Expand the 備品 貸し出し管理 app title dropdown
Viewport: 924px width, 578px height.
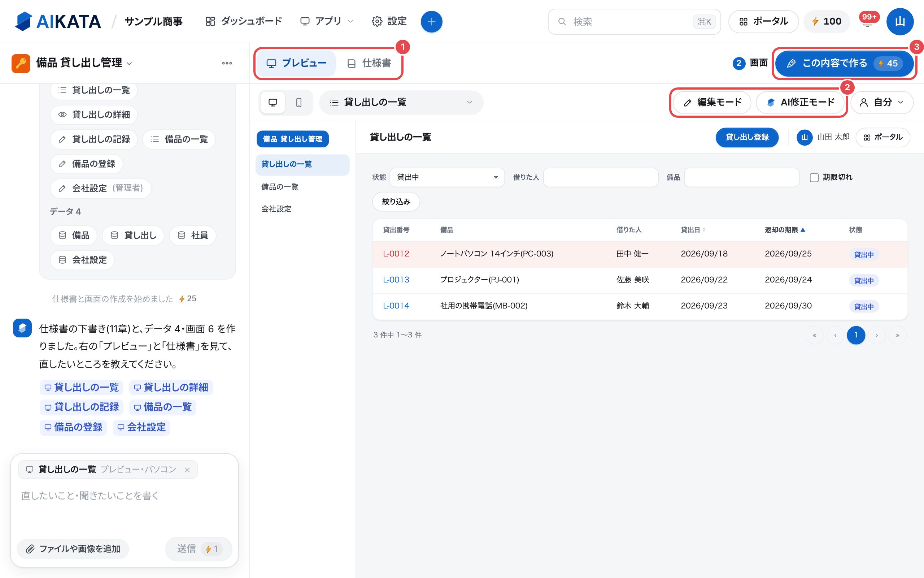[84, 63]
